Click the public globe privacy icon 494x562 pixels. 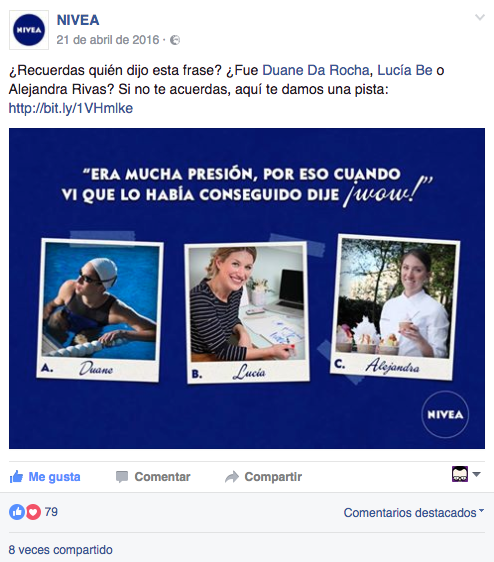pyautogui.click(x=175, y=40)
